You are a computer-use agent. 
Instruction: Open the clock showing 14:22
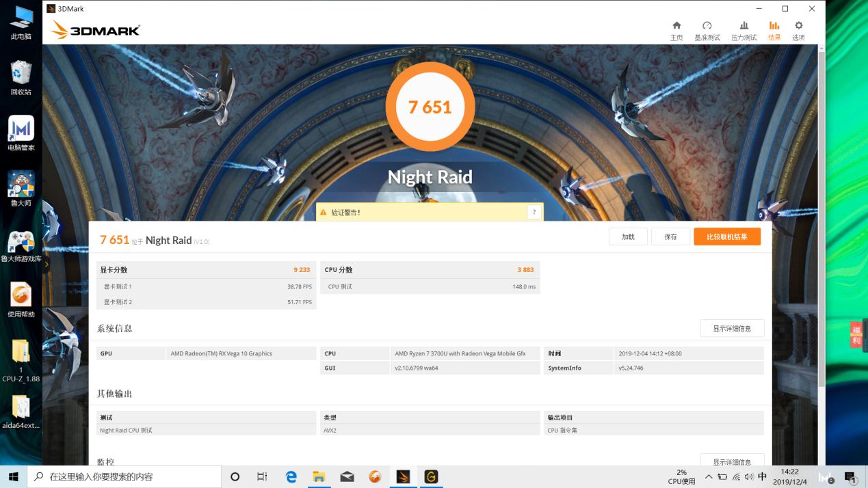pos(789,477)
